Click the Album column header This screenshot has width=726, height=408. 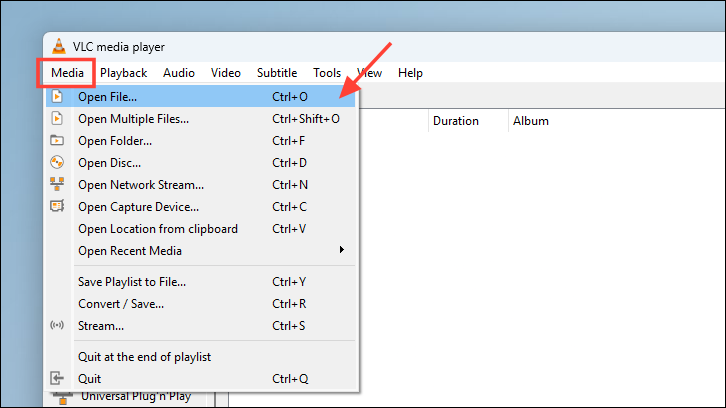(x=530, y=121)
